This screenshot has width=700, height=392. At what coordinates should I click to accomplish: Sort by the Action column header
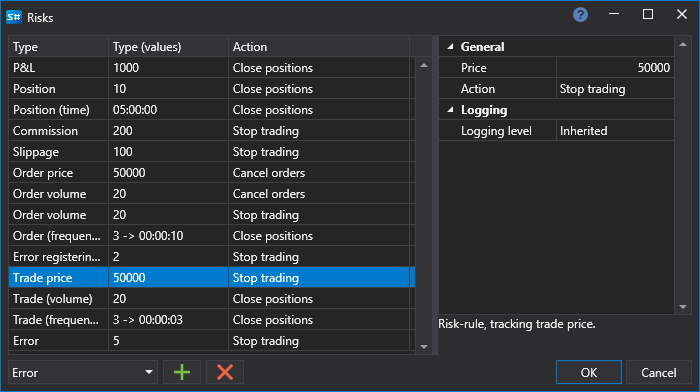click(x=319, y=46)
